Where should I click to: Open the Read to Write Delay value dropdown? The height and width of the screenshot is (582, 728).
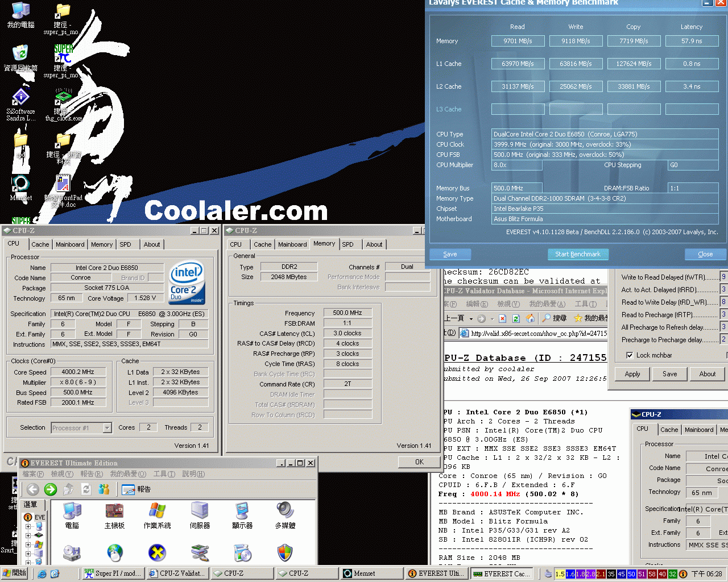[724, 302]
